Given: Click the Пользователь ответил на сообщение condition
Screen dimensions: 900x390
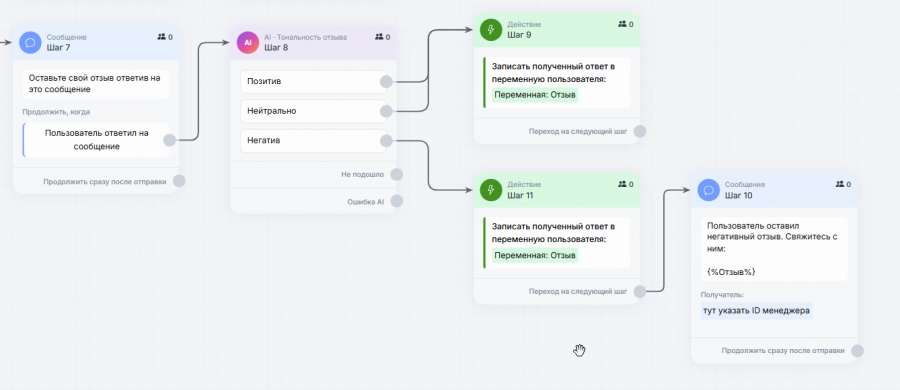Looking at the screenshot, I should click(96, 140).
